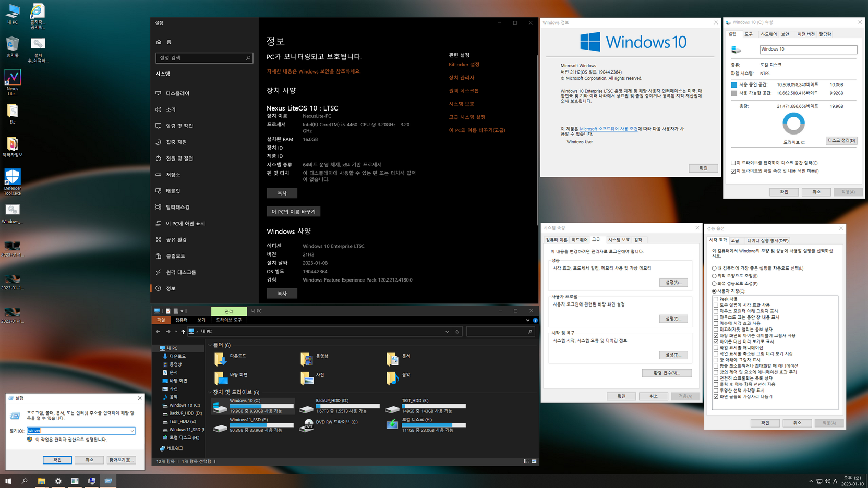The width and height of the screenshot is (868, 488).
Task: Uncheck file indexing option in C: properties
Action: (x=733, y=171)
